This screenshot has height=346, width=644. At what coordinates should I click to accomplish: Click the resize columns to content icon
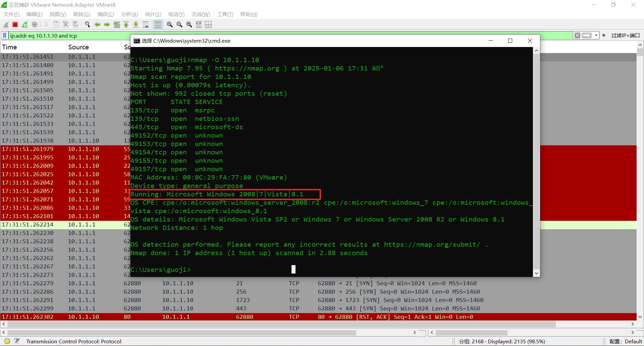(199, 24)
